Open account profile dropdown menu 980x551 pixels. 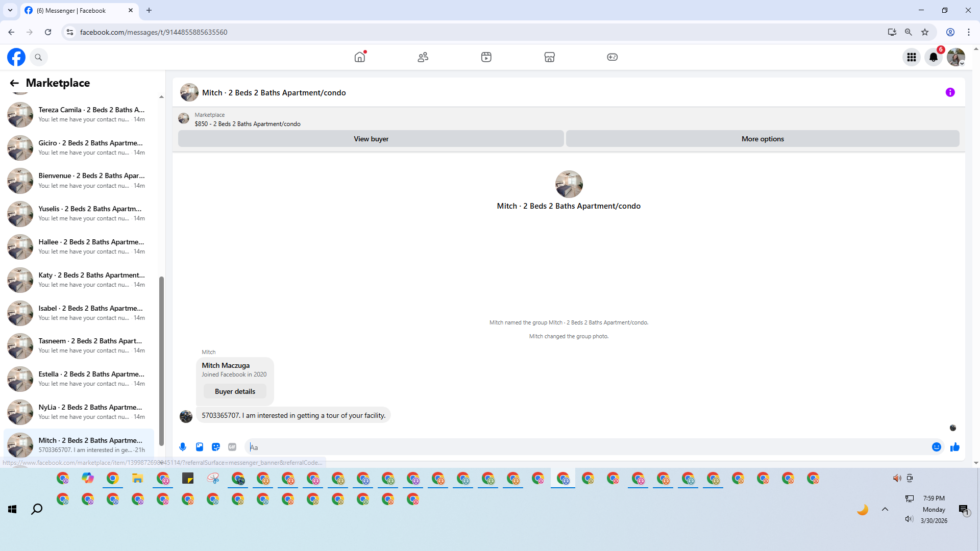(x=956, y=57)
